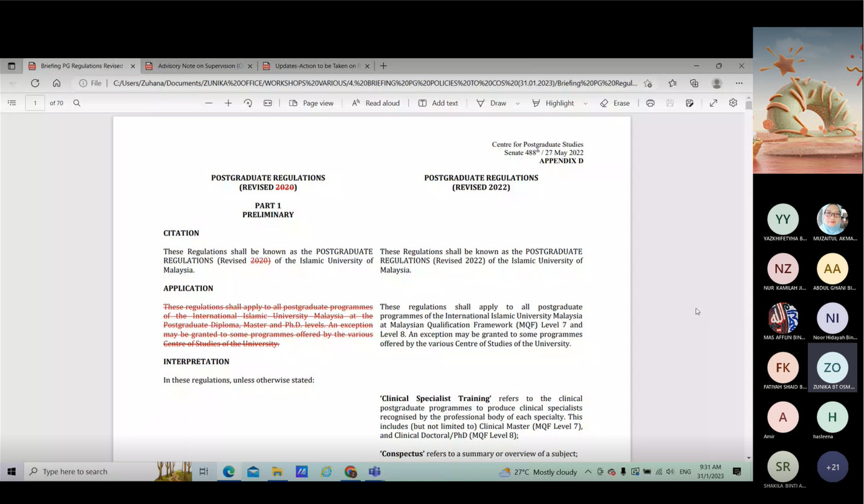Viewport: 864px width, 504px height.
Task: Select participant tile NZ Nur Kamilah
Action: (x=783, y=272)
